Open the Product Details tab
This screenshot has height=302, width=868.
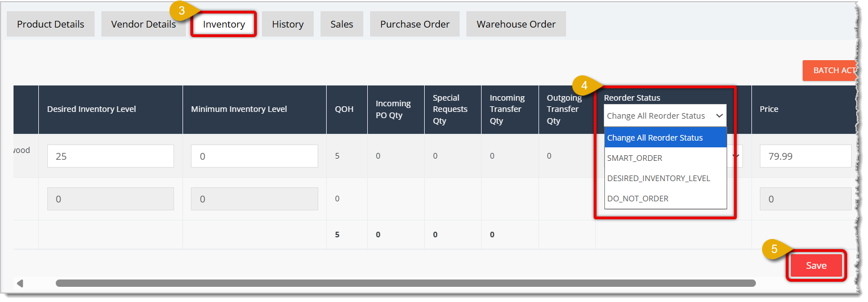(x=51, y=24)
